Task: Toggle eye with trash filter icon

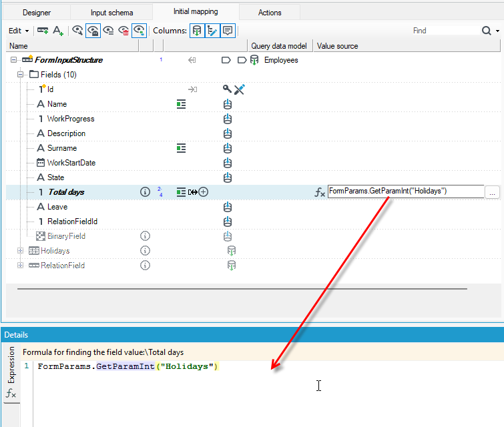Action: tap(123, 31)
